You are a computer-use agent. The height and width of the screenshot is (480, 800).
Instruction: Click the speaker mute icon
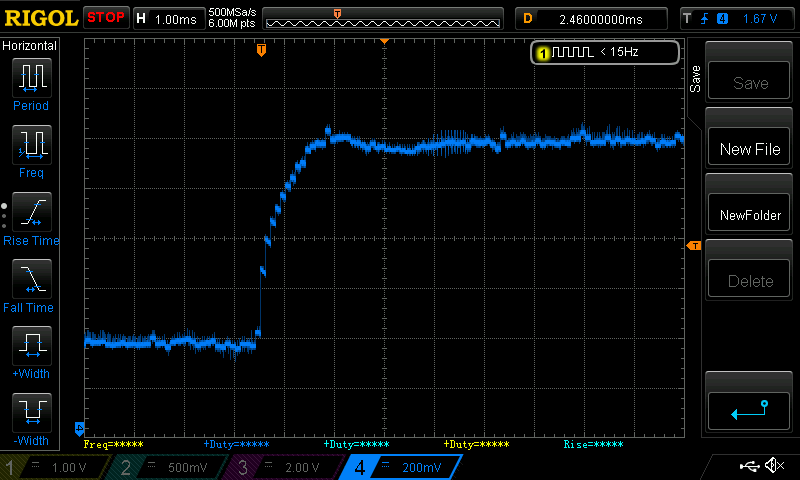773,466
